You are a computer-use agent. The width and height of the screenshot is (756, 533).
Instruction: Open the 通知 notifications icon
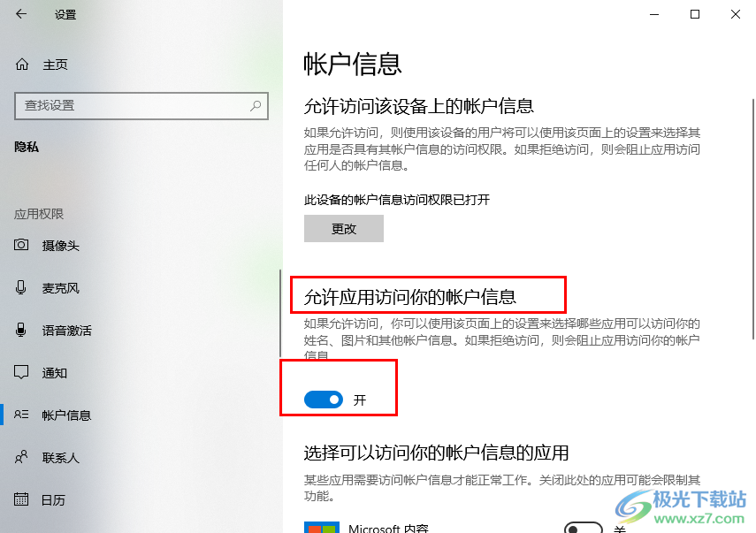(21, 372)
